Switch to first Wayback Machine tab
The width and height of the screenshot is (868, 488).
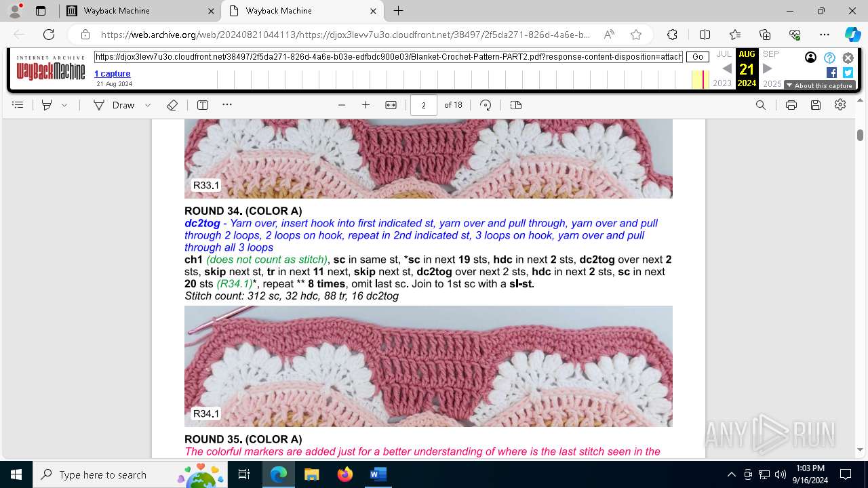(x=140, y=11)
